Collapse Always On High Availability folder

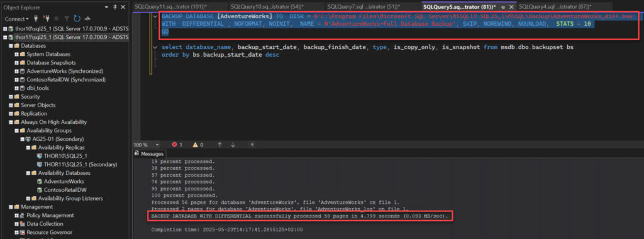(x=11, y=123)
